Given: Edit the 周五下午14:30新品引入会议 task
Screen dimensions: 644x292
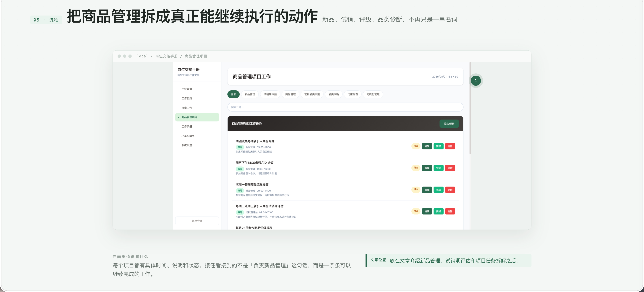Looking at the screenshot, I should (427, 168).
